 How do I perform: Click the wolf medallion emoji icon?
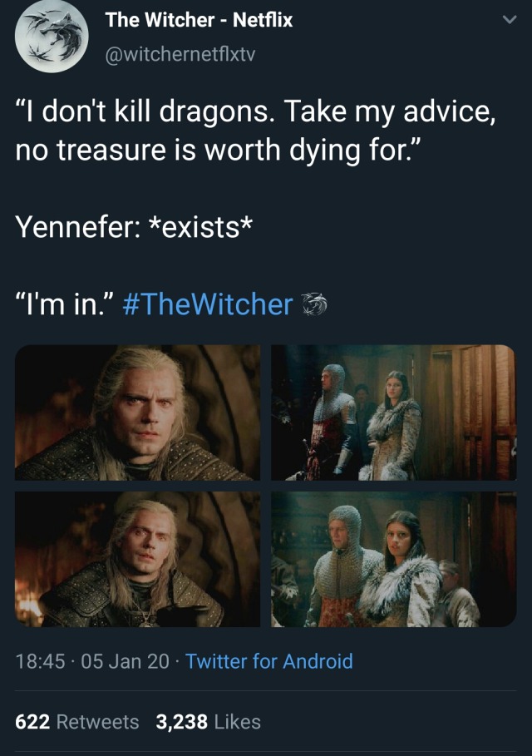point(314,304)
